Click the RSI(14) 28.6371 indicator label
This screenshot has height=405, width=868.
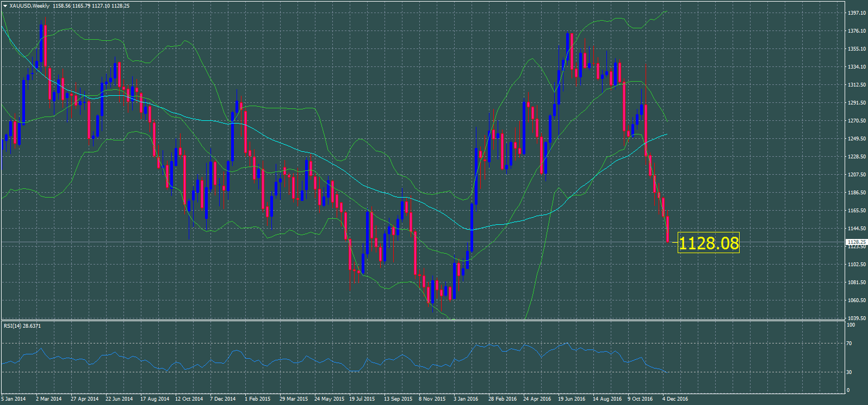(x=22, y=326)
